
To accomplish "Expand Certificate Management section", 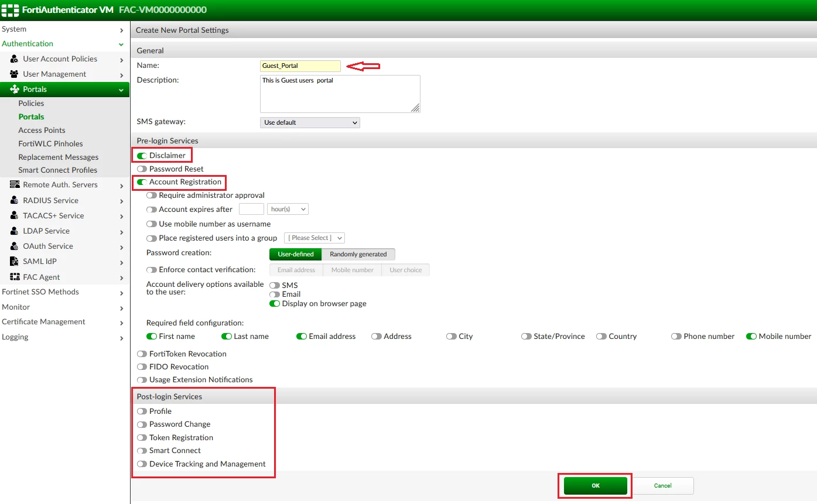I will (64, 322).
